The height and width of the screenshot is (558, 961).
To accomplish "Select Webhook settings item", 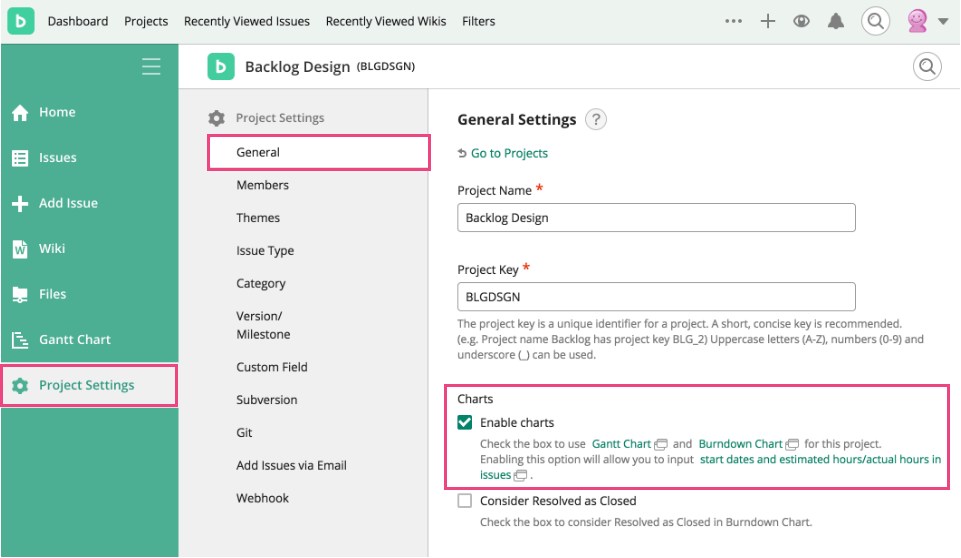I will tap(262, 498).
